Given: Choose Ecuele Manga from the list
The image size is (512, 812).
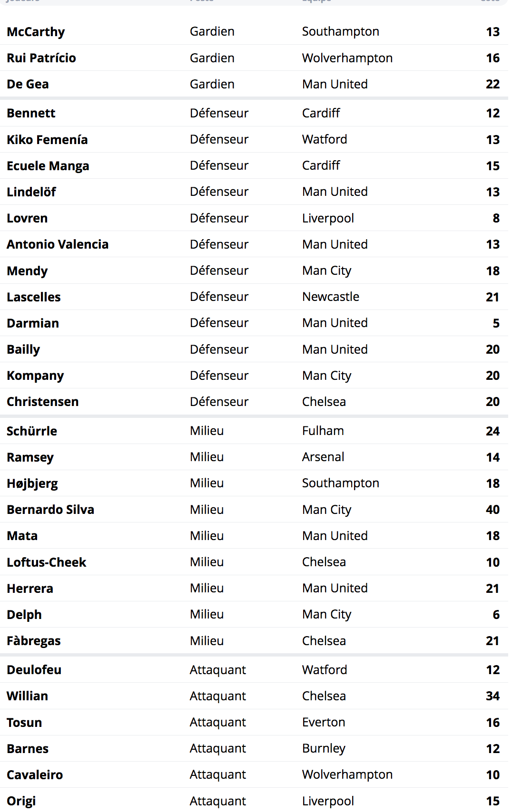Looking at the screenshot, I should [254, 165].
